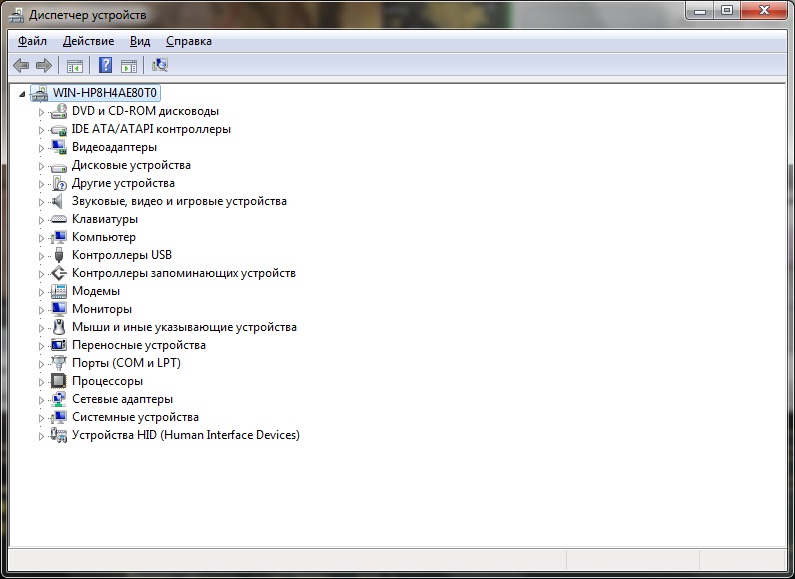This screenshot has height=579, width=795.
Task: Toggle the action pane toolbar icon
Action: click(128, 66)
